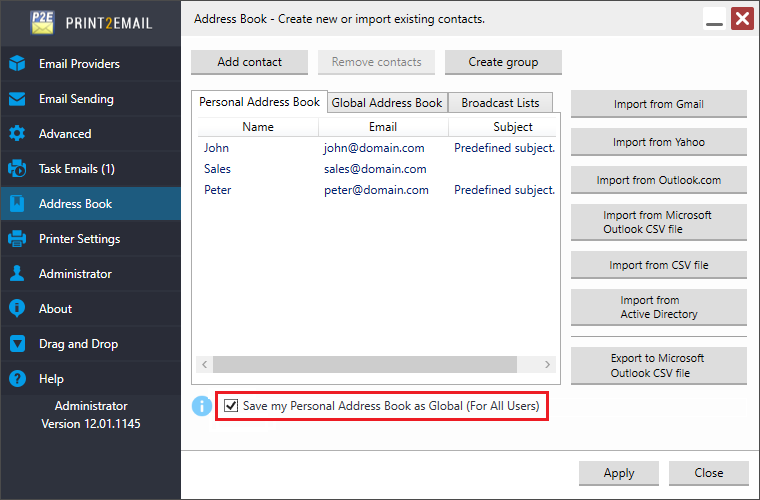Click Import from Yahoo

[659, 142]
